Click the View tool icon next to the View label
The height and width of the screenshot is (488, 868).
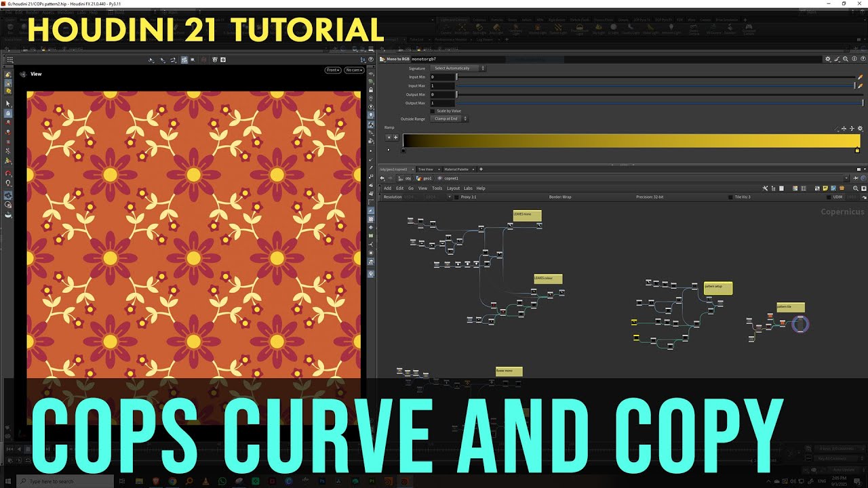(23, 74)
